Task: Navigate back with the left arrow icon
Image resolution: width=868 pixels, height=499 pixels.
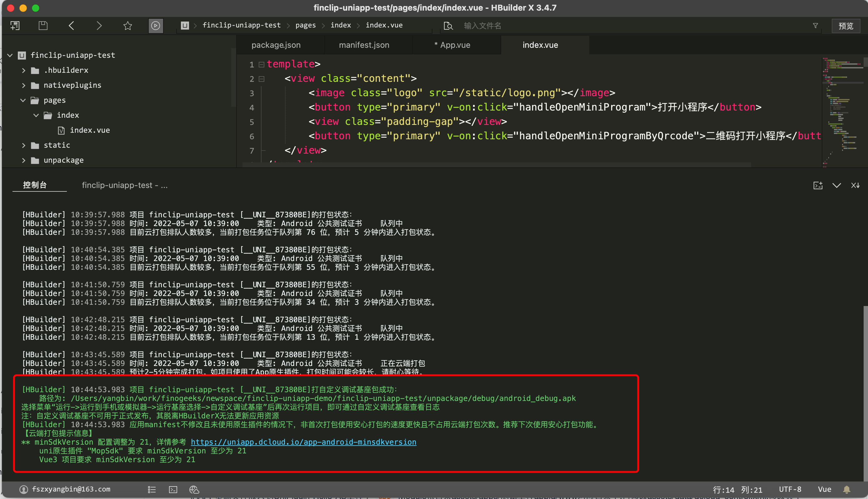Action: coord(71,26)
